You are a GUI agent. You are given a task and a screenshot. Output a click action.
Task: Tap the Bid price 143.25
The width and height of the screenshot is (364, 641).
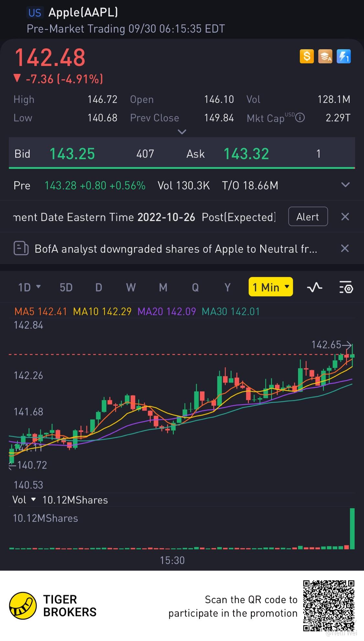pos(72,154)
